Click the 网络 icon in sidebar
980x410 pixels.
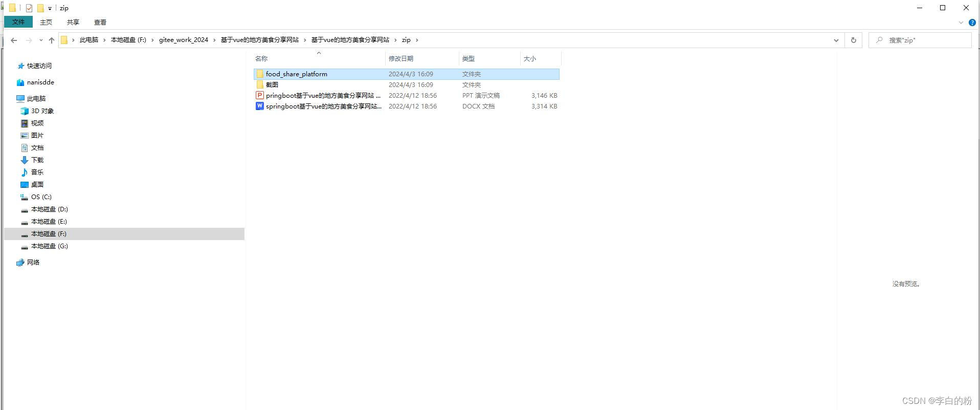tap(20, 263)
